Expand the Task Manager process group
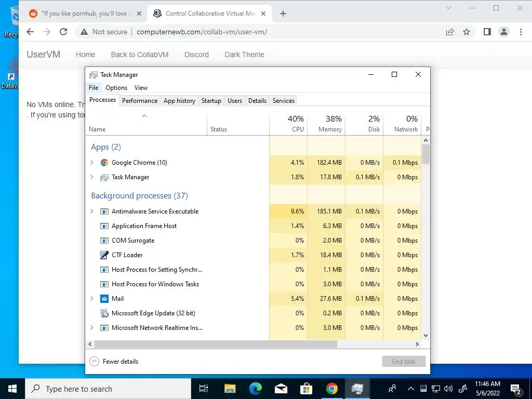 coord(91,177)
